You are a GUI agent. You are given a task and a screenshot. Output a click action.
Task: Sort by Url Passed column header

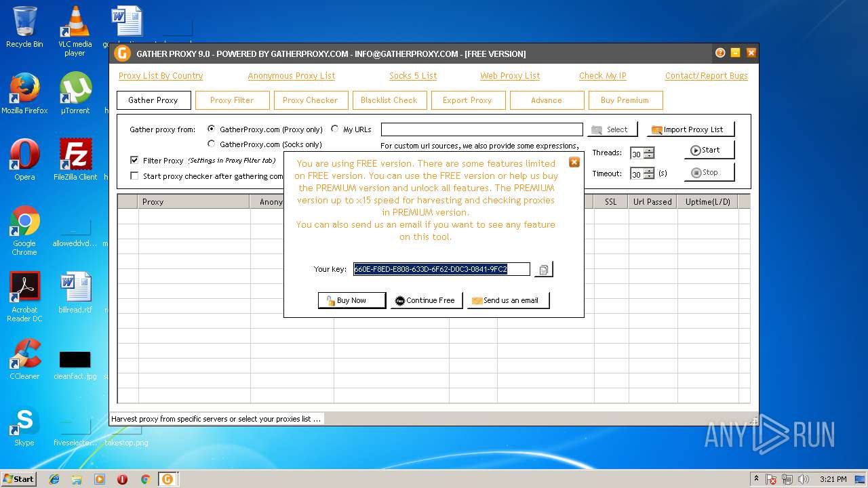click(x=652, y=202)
